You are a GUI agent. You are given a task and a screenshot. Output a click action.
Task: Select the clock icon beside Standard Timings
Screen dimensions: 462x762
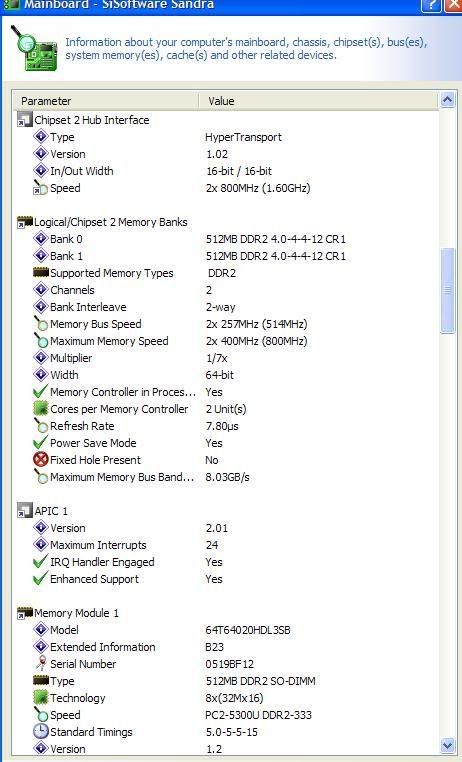click(41, 731)
